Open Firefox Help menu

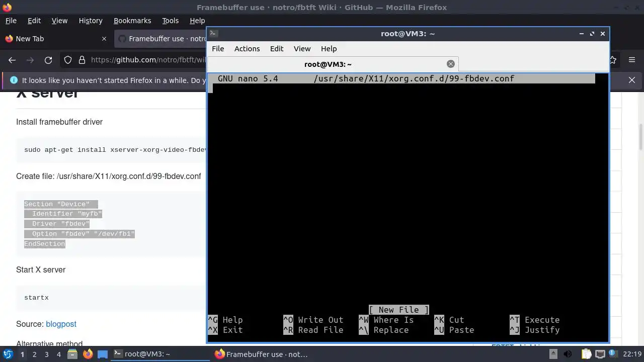[x=197, y=21]
